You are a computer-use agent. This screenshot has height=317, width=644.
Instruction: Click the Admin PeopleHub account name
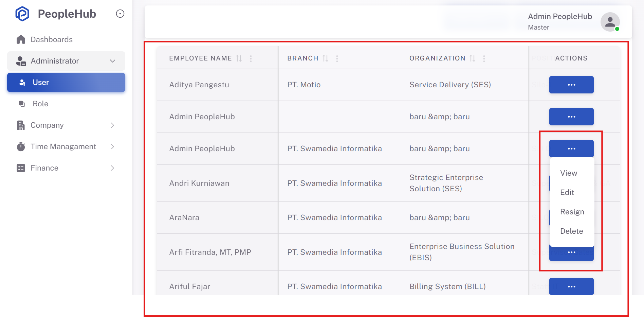point(560,16)
